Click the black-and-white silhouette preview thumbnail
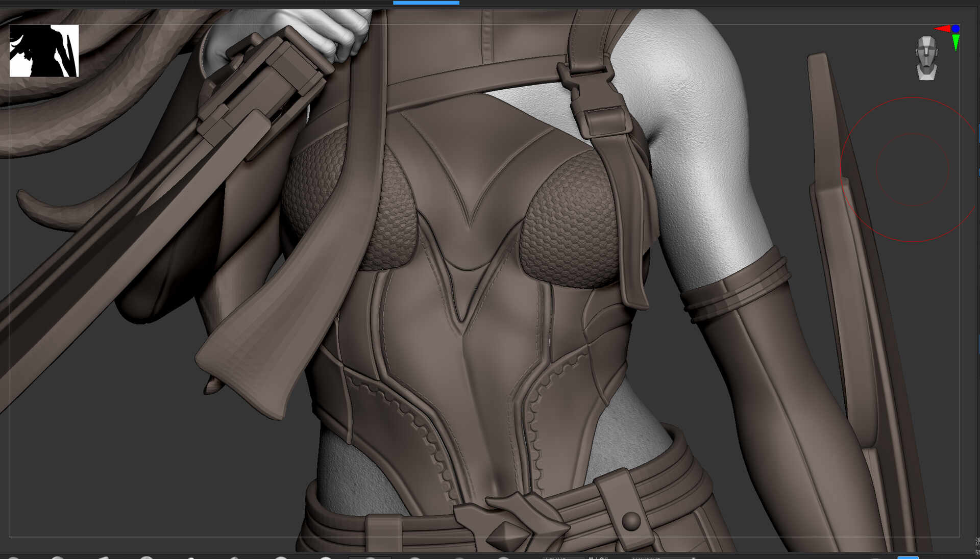The width and height of the screenshot is (980, 559). pyautogui.click(x=44, y=50)
